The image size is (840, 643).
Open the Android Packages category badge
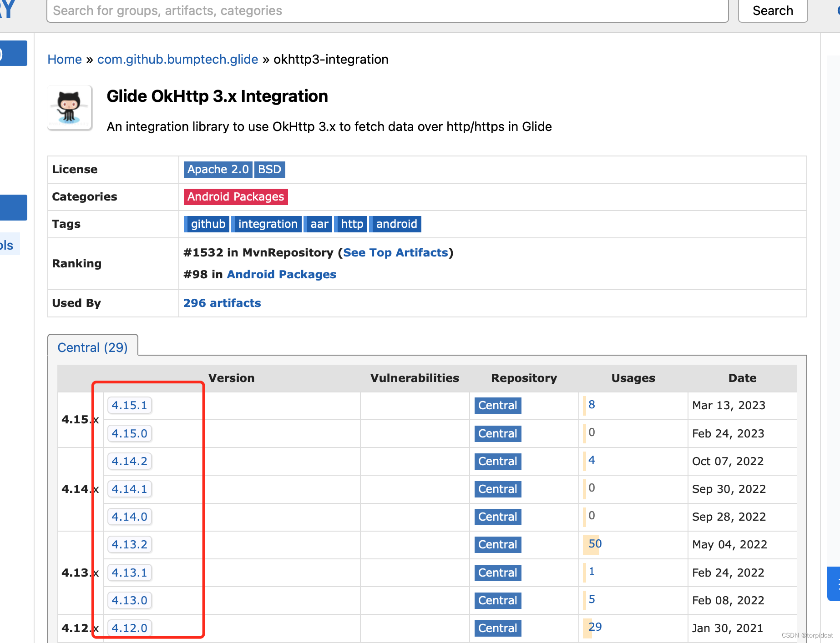click(235, 196)
